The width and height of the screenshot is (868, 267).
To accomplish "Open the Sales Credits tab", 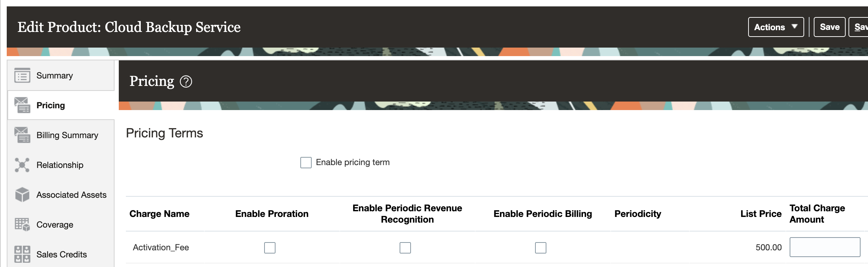I will point(62,255).
